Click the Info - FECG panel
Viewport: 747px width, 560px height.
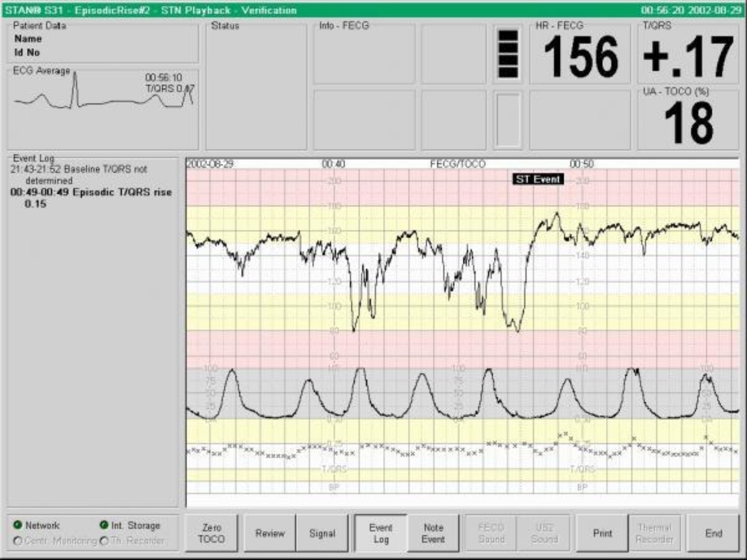[x=364, y=54]
